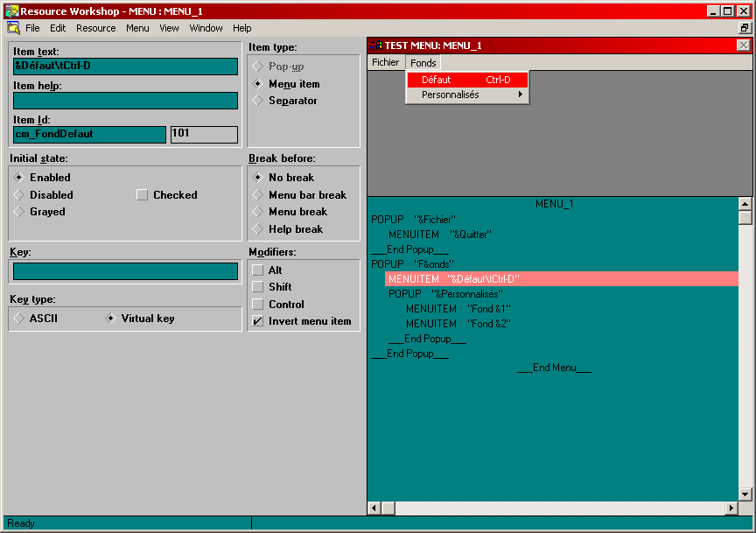Open the Window menu
Image resolution: width=756 pixels, height=533 pixels.
206,28
